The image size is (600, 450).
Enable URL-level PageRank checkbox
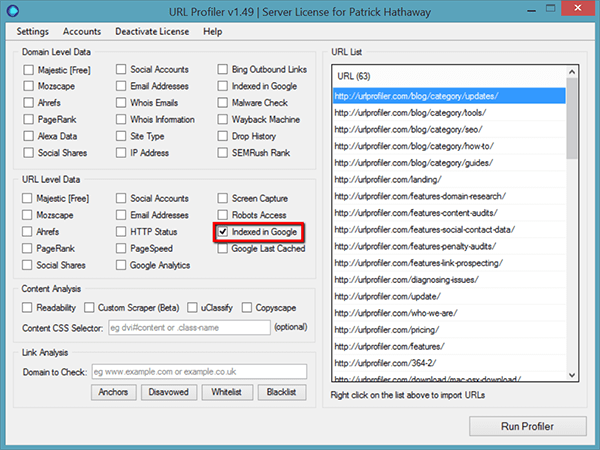pyautogui.click(x=27, y=248)
